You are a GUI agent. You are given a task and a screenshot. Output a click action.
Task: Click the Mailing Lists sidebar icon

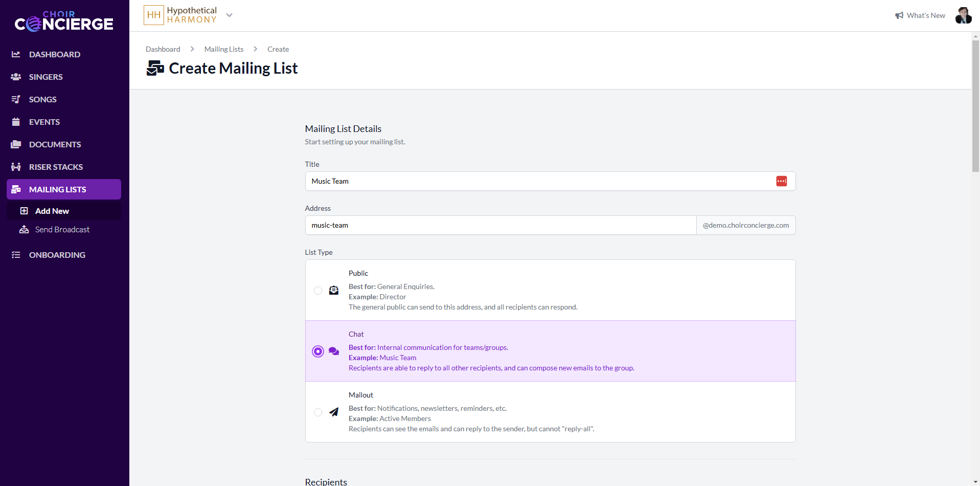pyautogui.click(x=16, y=189)
